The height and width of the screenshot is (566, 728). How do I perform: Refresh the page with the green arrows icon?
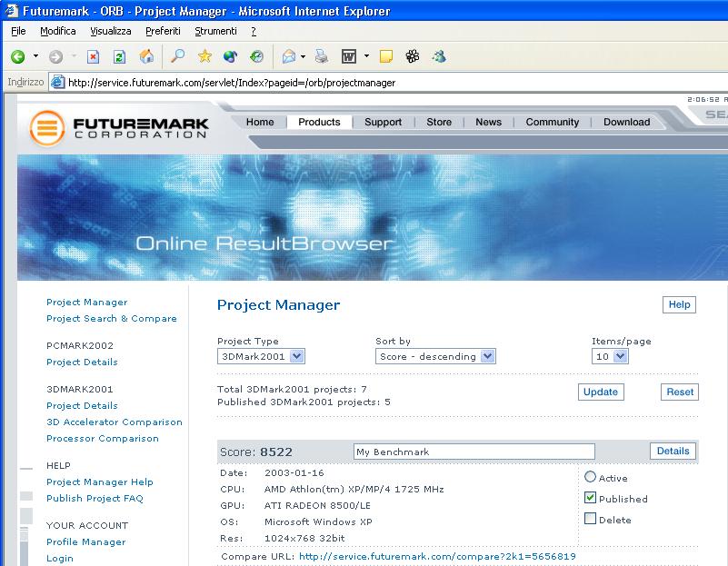(119, 56)
